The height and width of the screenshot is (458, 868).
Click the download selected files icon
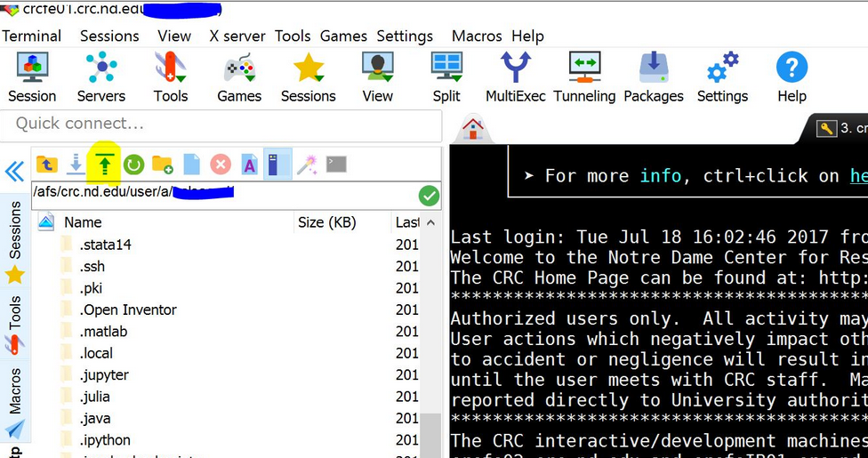point(76,165)
